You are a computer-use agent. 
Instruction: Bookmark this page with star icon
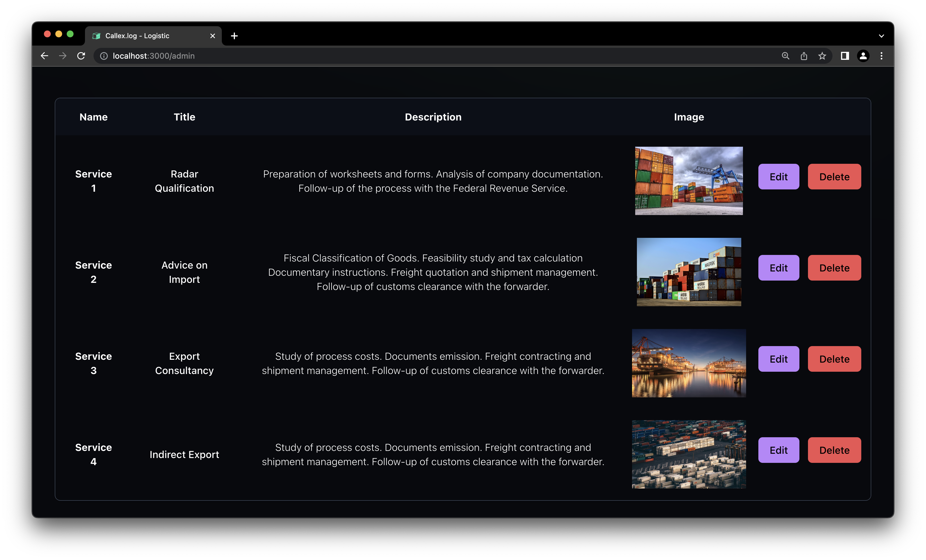(x=822, y=56)
